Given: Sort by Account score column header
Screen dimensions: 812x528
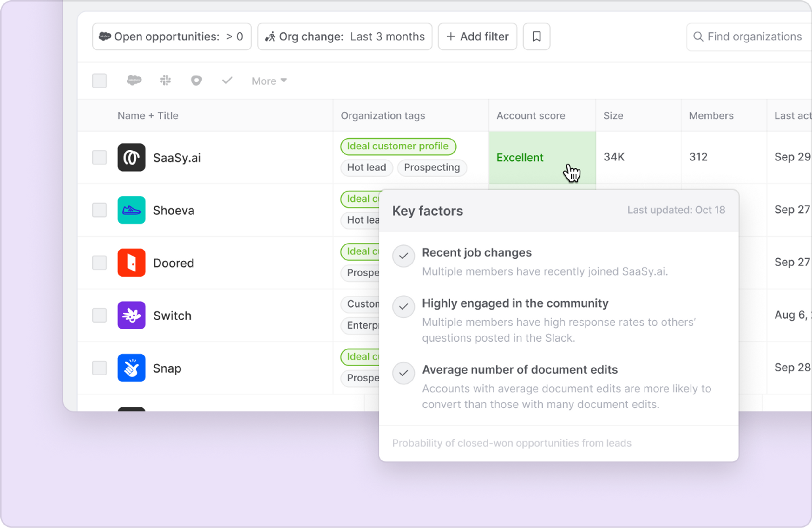Looking at the screenshot, I should pos(531,116).
